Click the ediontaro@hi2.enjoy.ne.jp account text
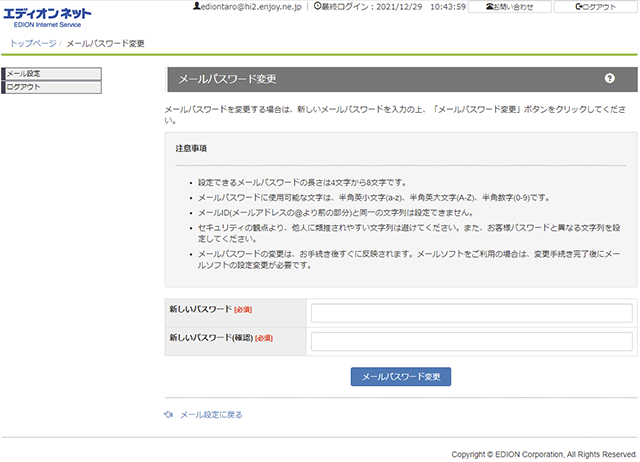Screen dimensions: 640x462 click(x=251, y=7)
